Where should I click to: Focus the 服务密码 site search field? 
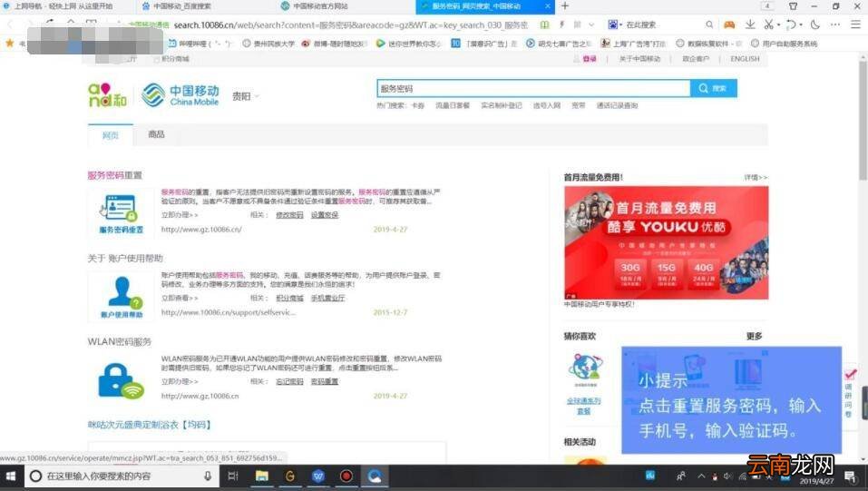(533, 88)
